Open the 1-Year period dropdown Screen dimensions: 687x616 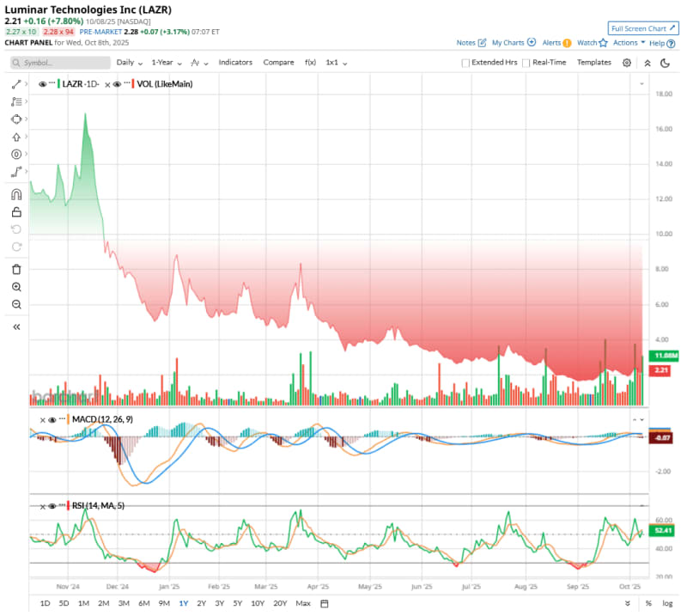pos(167,63)
